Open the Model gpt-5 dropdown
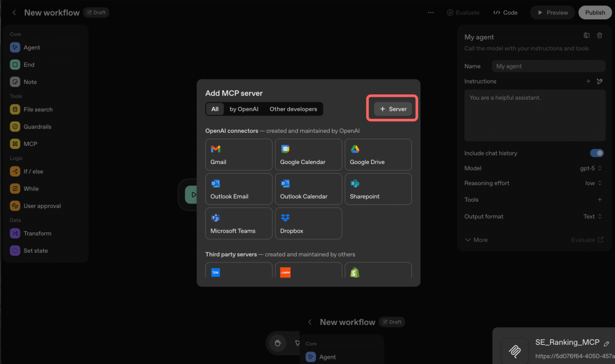 tap(591, 168)
